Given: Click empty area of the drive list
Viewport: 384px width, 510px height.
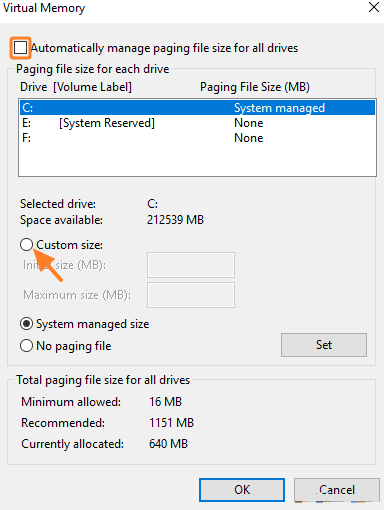Looking at the screenshot, I should click(x=197, y=161).
